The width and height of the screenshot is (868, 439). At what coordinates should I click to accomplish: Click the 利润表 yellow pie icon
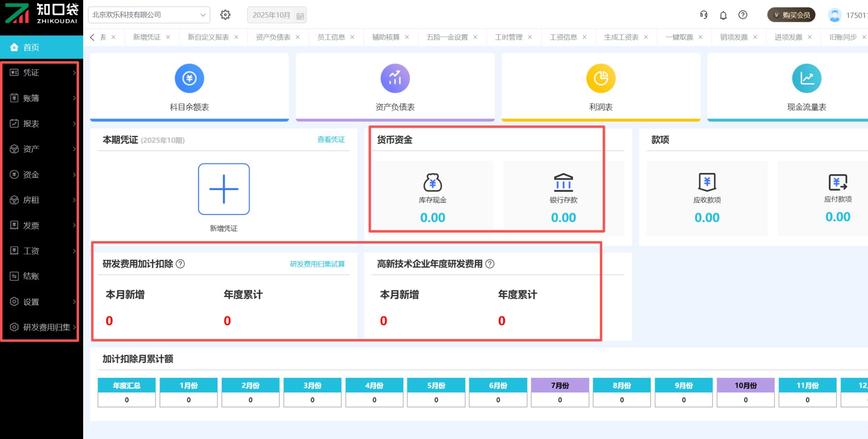601,78
